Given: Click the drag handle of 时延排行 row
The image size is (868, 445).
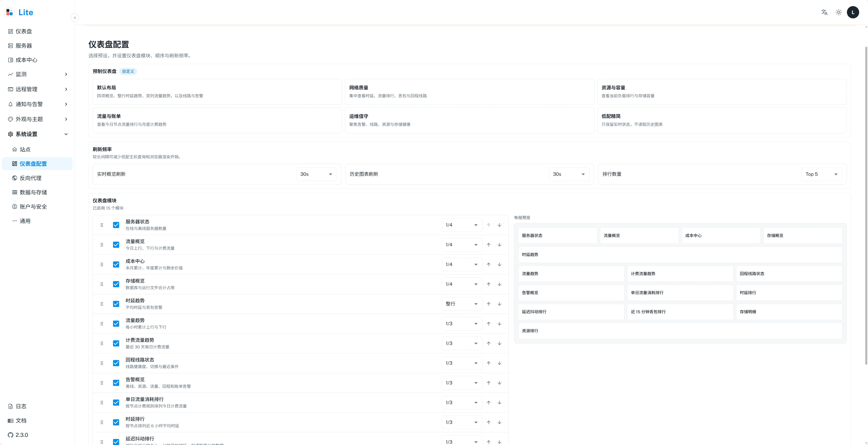Looking at the screenshot, I should [102, 422].
